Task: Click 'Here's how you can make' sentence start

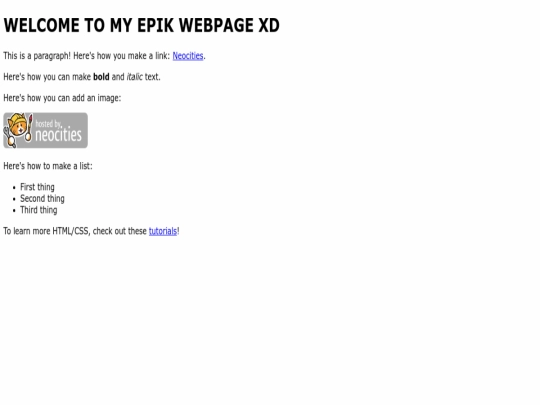Action: pos(47,77)
